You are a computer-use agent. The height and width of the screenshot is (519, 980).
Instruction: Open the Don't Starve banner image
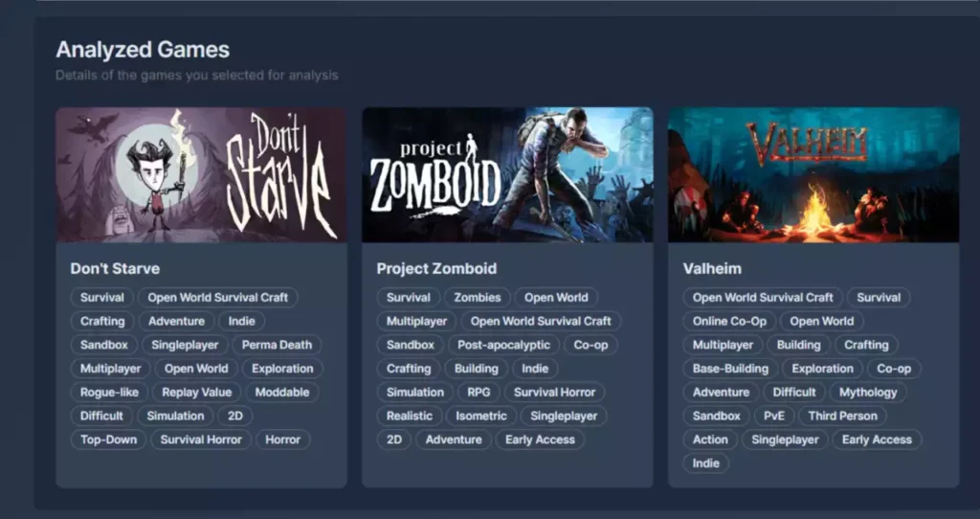[201, 175]
